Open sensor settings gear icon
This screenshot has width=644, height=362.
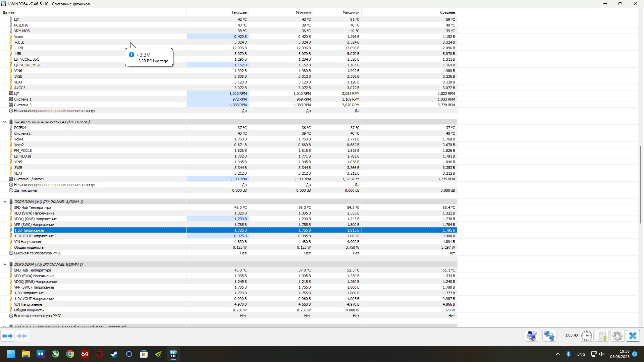[617, 336]
